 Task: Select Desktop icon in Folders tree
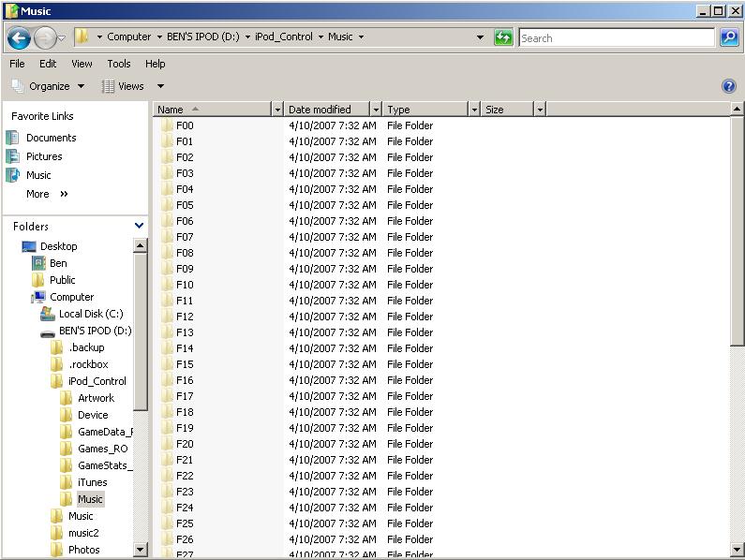click(x=29, y=246)
